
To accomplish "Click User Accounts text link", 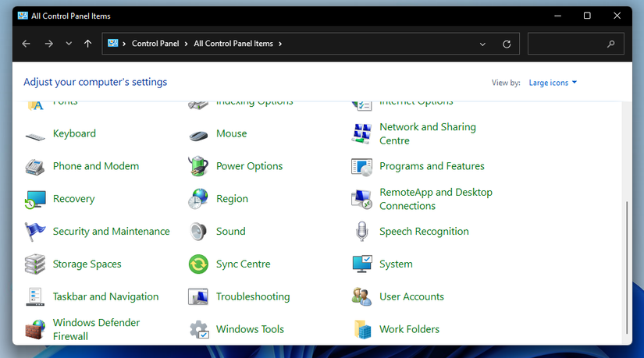I will [411, 297].
